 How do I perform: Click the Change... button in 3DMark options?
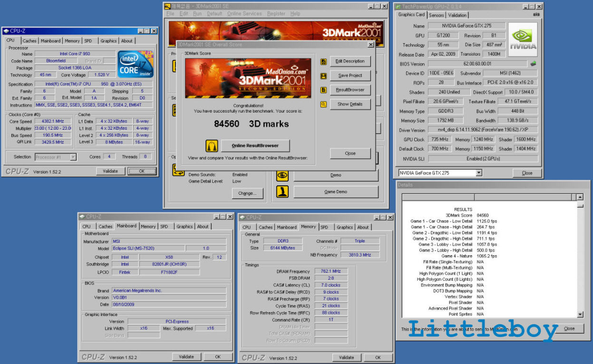(x=248, y=193)
